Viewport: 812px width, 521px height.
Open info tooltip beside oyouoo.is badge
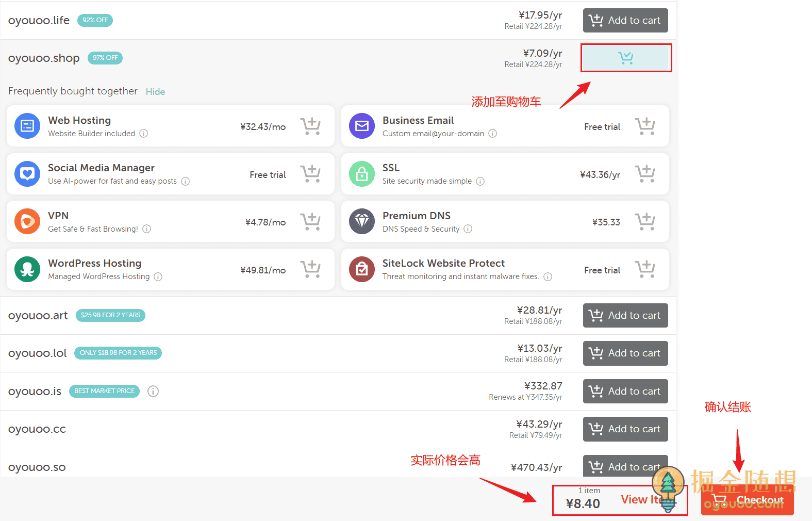point(153,392)
